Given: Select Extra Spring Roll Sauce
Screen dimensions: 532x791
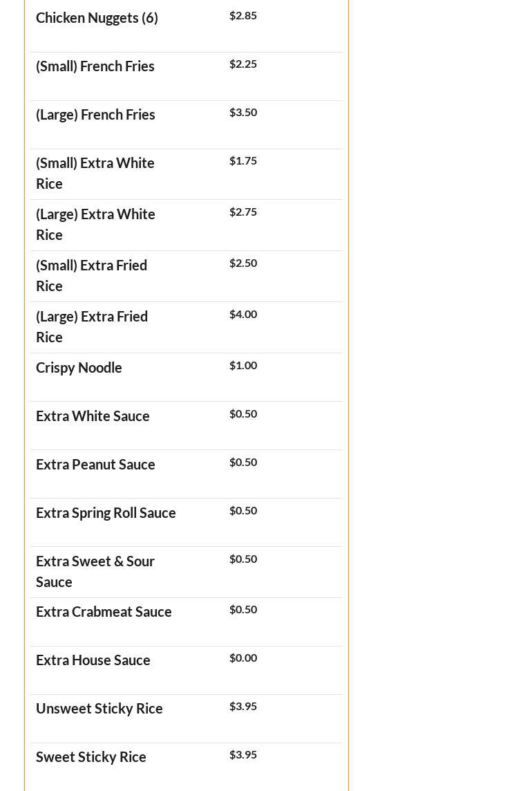Looking at the screenshot, I should 106,513.
